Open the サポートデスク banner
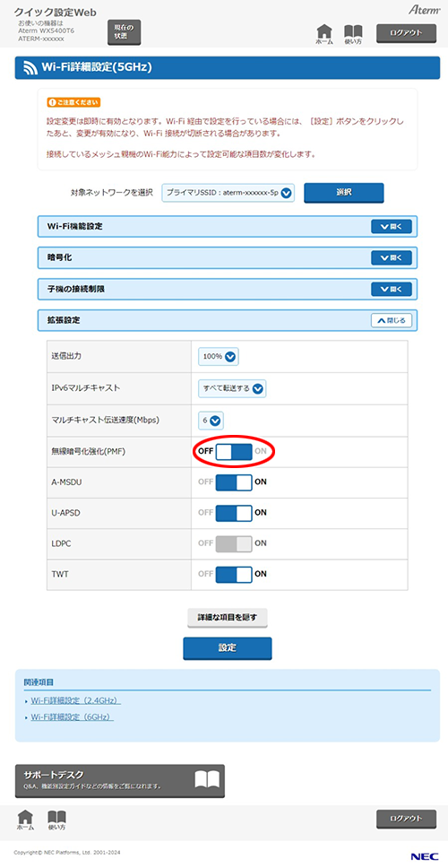This screenshot has height=868, width=448. pyautogui.click(x=120, y=780)
